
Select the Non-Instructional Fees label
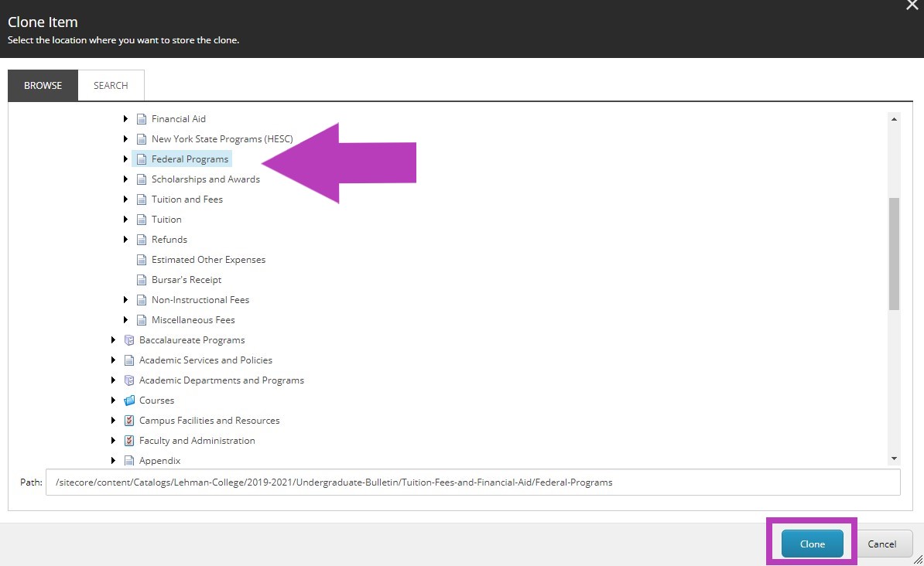pos(200,300)
